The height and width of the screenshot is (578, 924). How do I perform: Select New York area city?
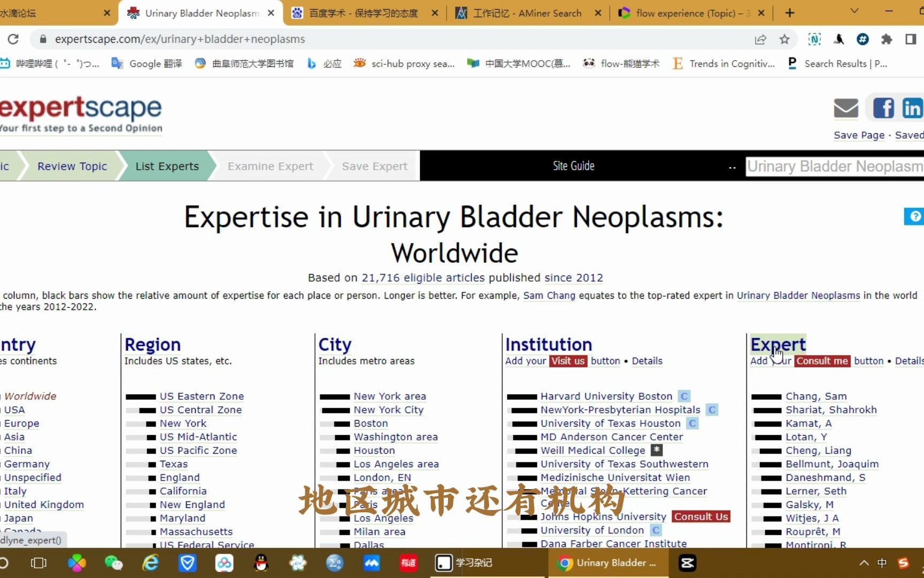point(390,396)
